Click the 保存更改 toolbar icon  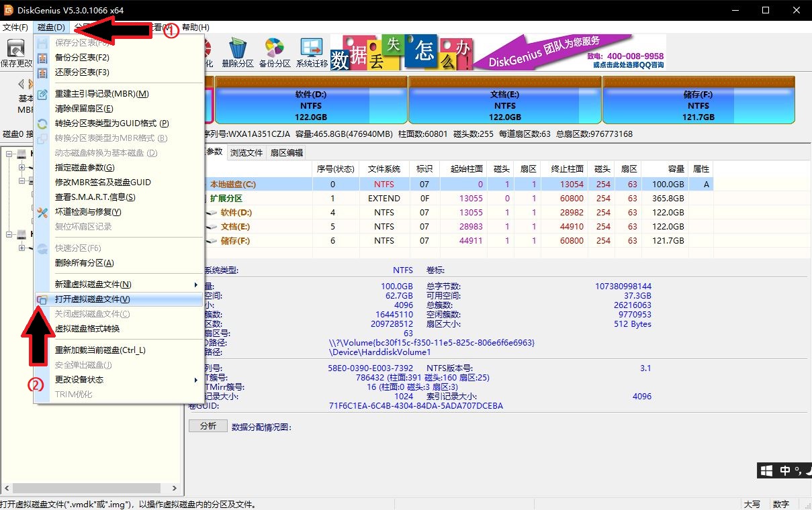pyautogui.click(x=15, y=48)
